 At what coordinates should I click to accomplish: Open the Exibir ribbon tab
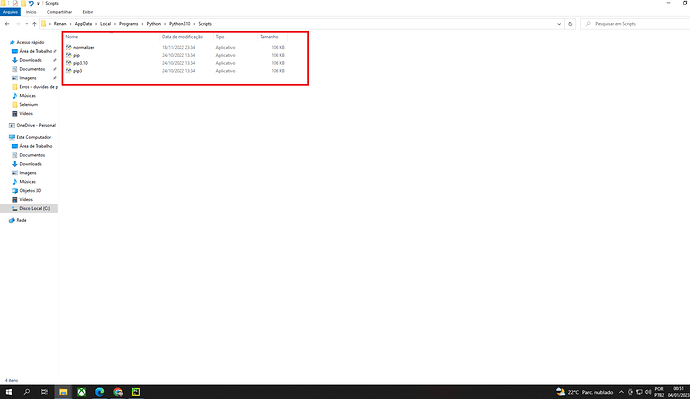(x=88, y=12)
